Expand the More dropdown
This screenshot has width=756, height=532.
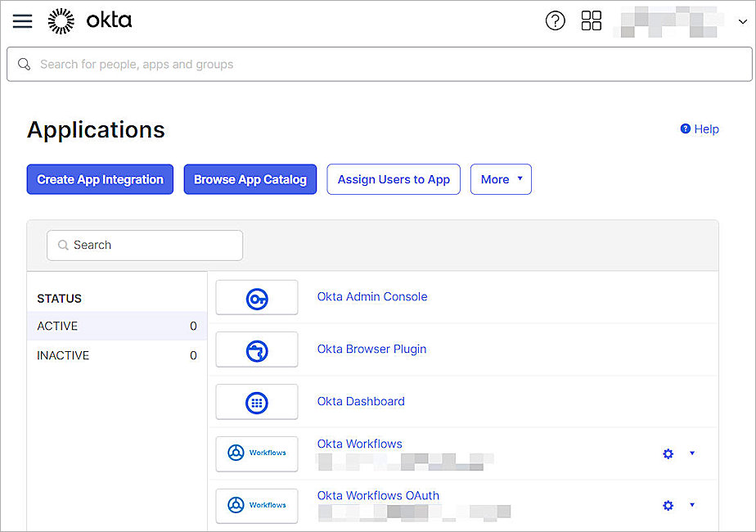click(x=501, y=179)
